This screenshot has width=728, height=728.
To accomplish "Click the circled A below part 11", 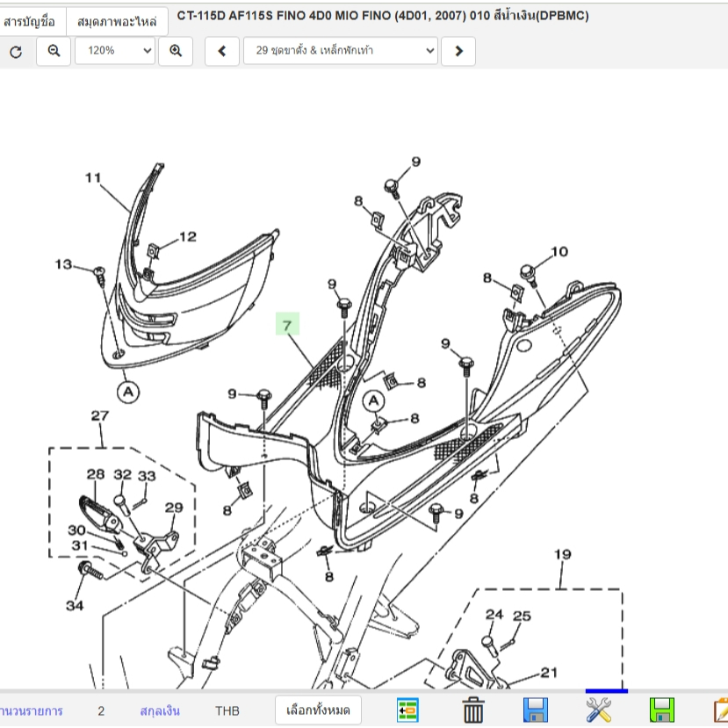I will (128, 392).
